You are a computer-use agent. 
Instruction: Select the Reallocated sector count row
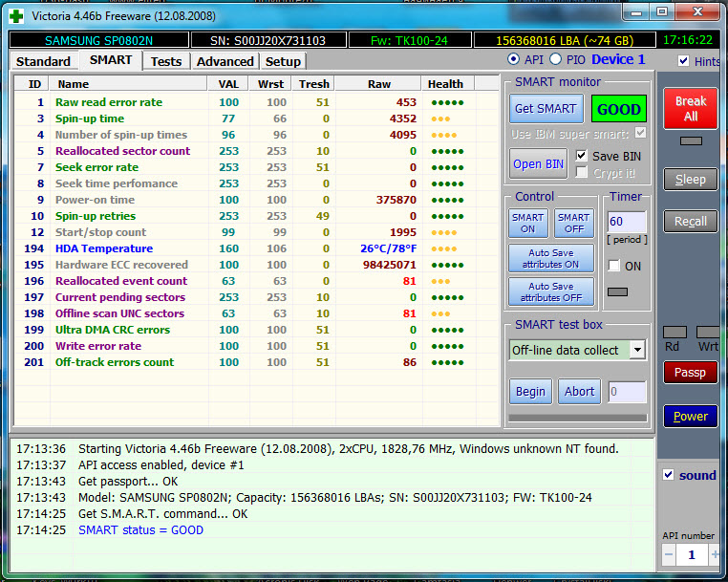click(122, 151)
